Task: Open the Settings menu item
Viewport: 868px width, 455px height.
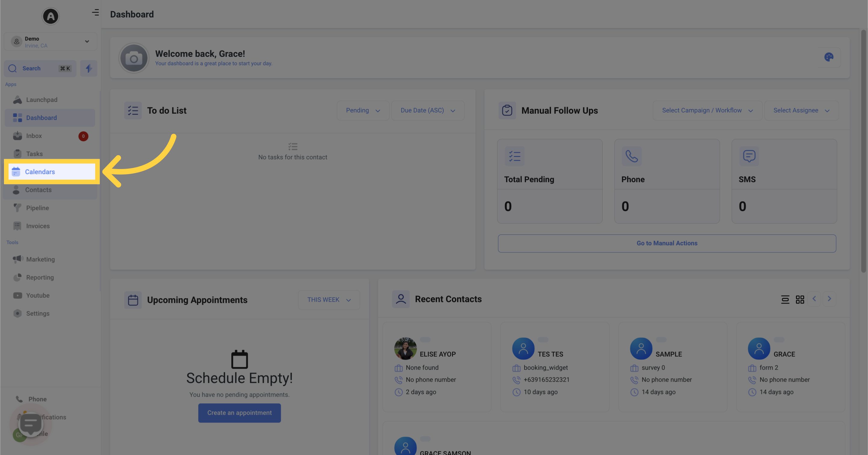Action: pyautogui.click(x=37, y=313)
